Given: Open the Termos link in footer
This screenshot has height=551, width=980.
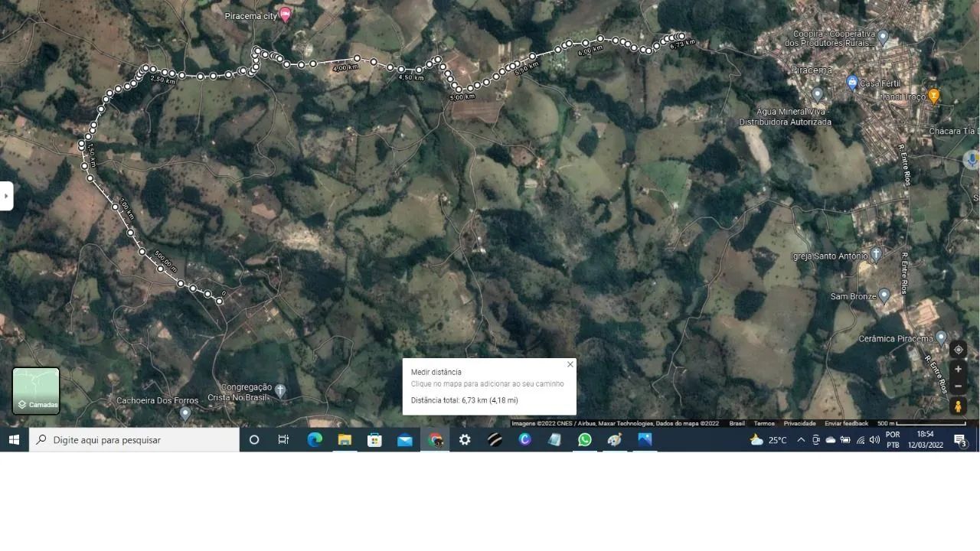Looking at the screenshot, I should tap(764, 423).
